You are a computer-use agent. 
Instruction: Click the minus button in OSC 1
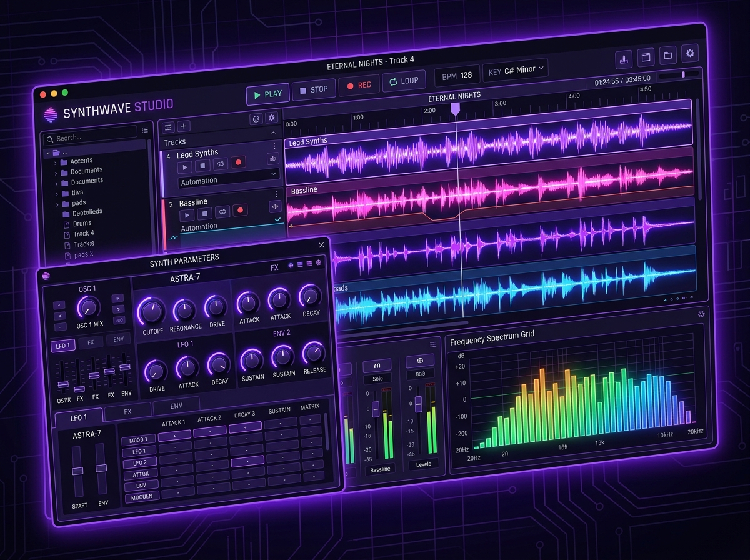61,326
